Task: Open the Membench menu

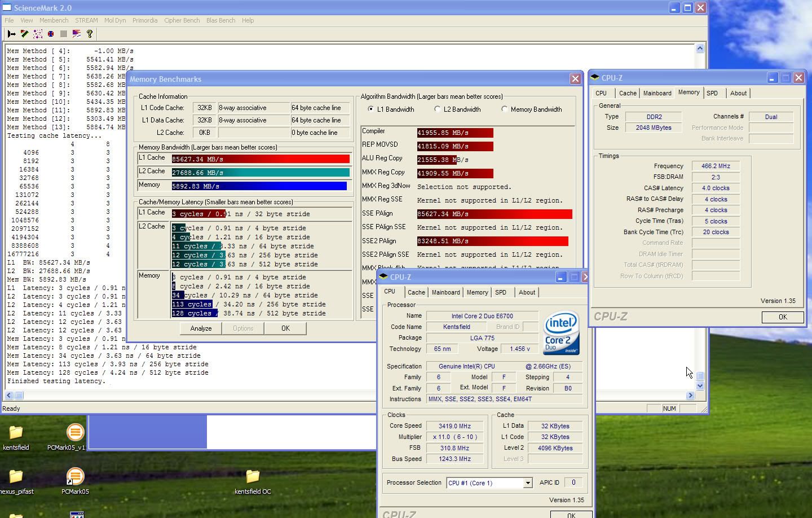Action: [x=54, y=20]
